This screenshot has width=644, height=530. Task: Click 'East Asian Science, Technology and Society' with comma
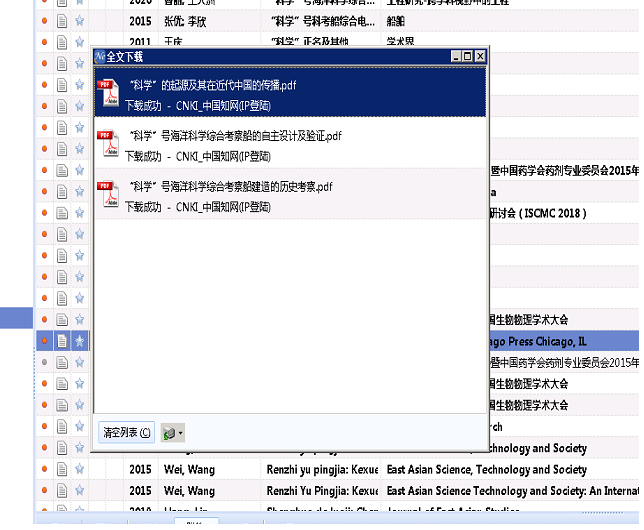pyautogui.click(x=487, y=470)
